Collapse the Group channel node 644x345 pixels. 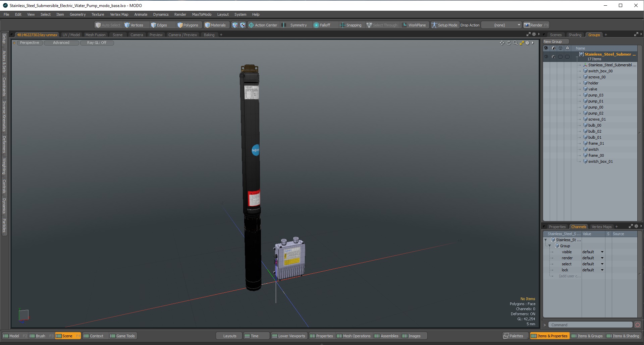(549, 246)
